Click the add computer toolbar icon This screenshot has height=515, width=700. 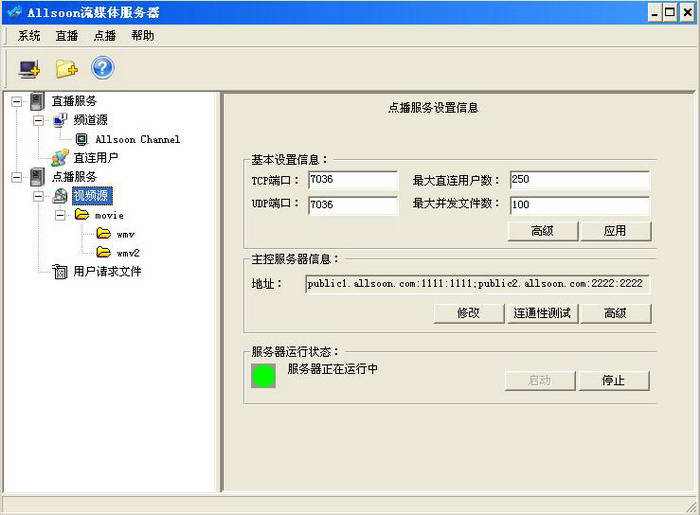point(29,69)
